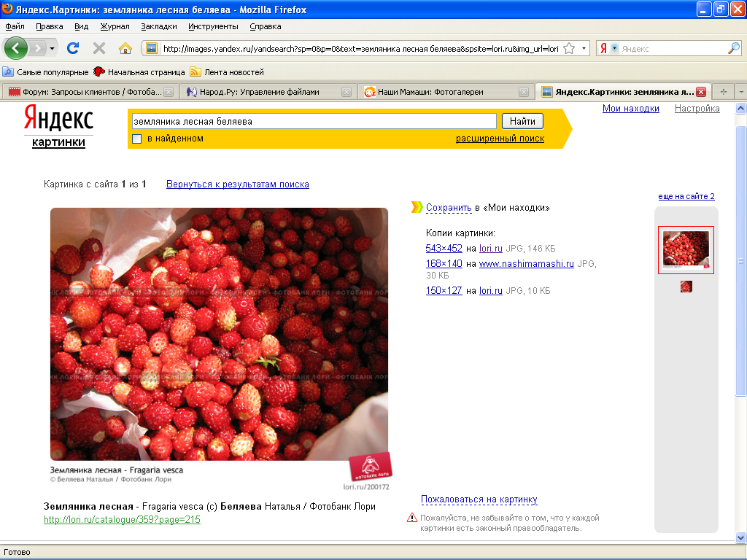Click the Firefox icon in title bar
Screen dimensions: 747x560
[7, 9]
